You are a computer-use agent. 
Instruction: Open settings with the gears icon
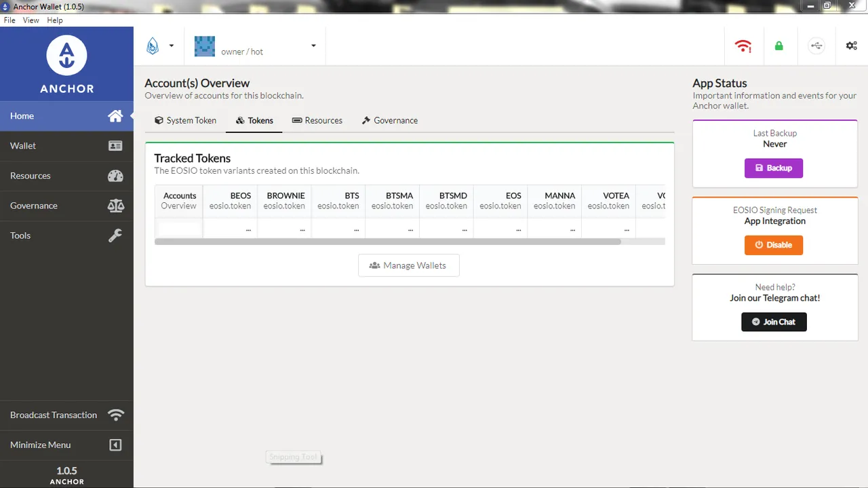tap(851, 46)
